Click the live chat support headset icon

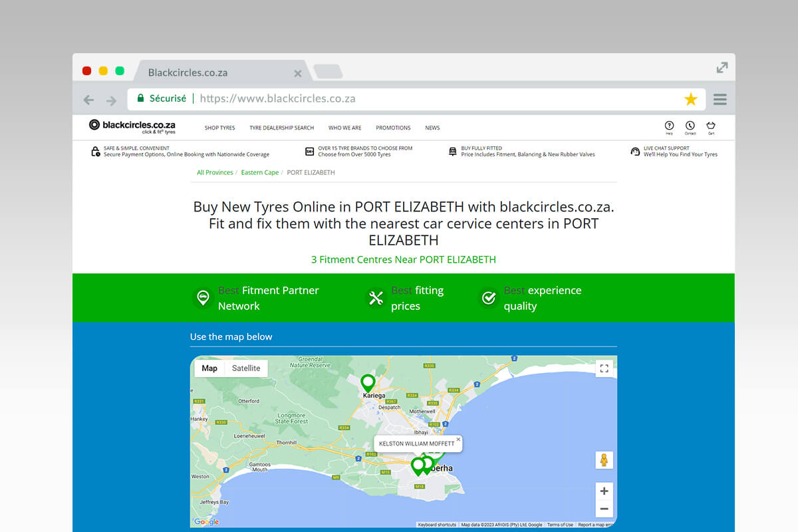click(635, 152)
